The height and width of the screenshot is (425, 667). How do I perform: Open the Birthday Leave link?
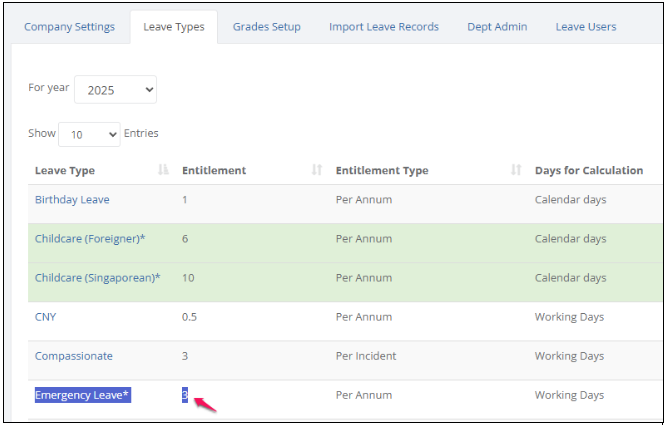click(x=72, y=200)
